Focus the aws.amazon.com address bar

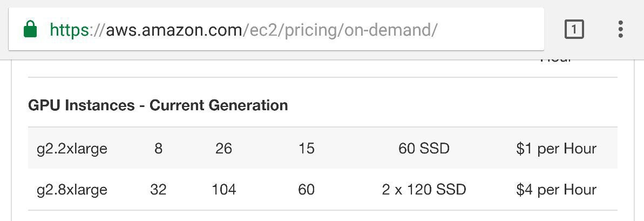[276, 29]
